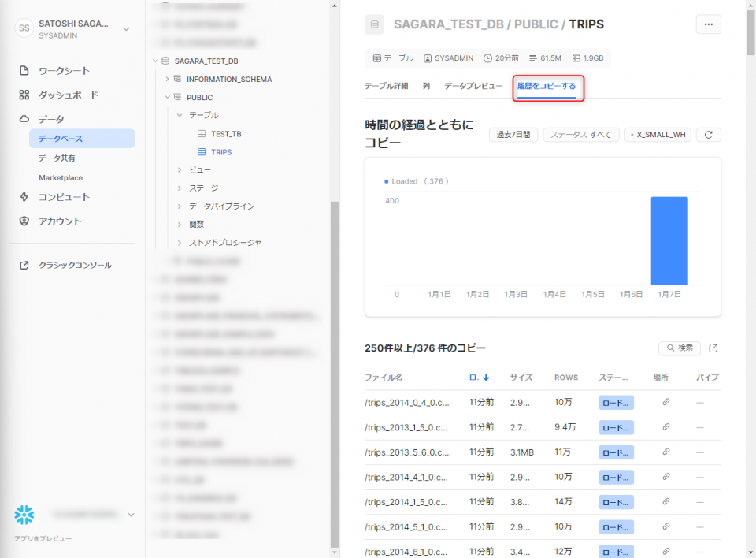Click the コンピュート lightning icon
Viewport: 756px width, 558px height.
click(24, 197)
